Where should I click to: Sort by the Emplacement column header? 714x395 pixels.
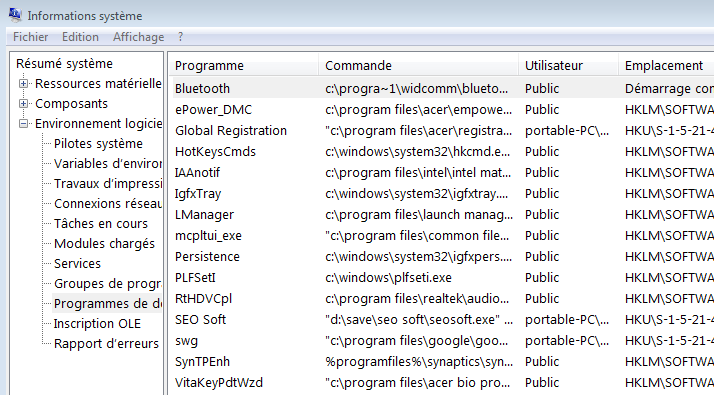tap(666, 66)
